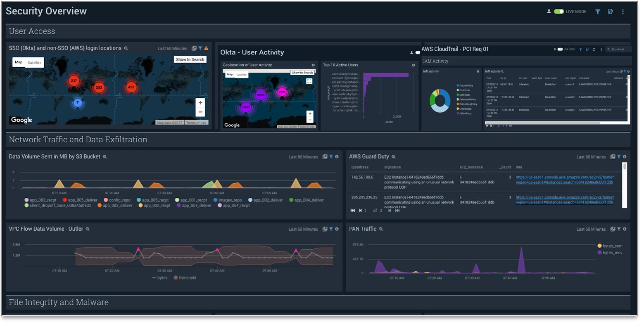Toggle Live Mode in AWS CloudTrail panel

[560, 50]
